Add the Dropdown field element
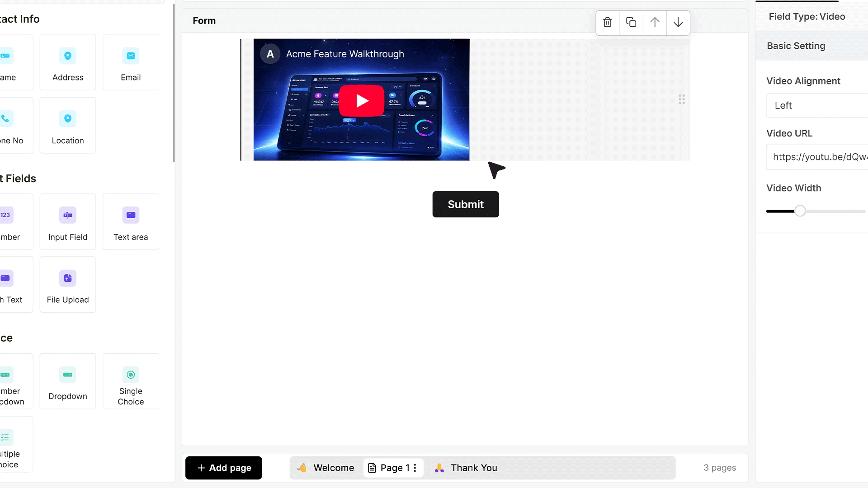This screenshot has width=868, height=488. 68,381
